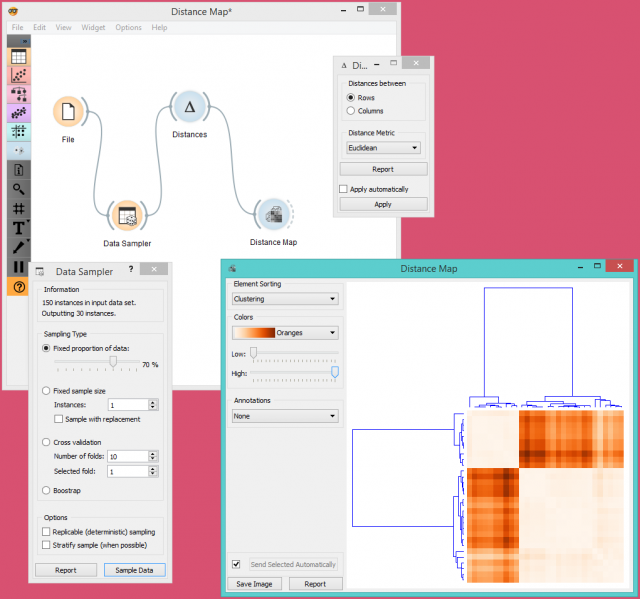Open the Widget menu
Screen dimensions: 640x599
click(x=93, y=27)
